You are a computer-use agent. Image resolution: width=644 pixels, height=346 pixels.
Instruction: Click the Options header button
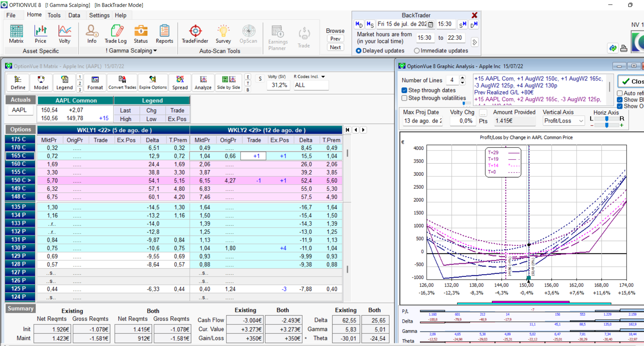click(x=21, y=130)
